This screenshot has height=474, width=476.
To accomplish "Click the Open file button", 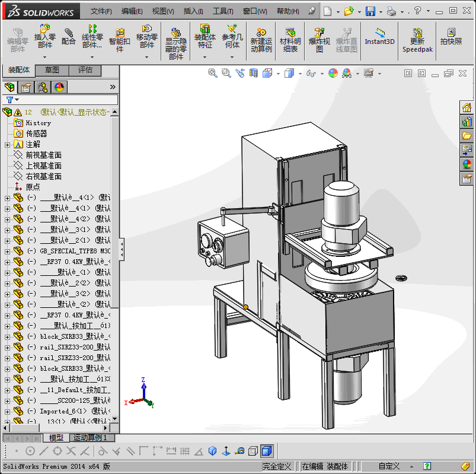I will coord(349,11).
